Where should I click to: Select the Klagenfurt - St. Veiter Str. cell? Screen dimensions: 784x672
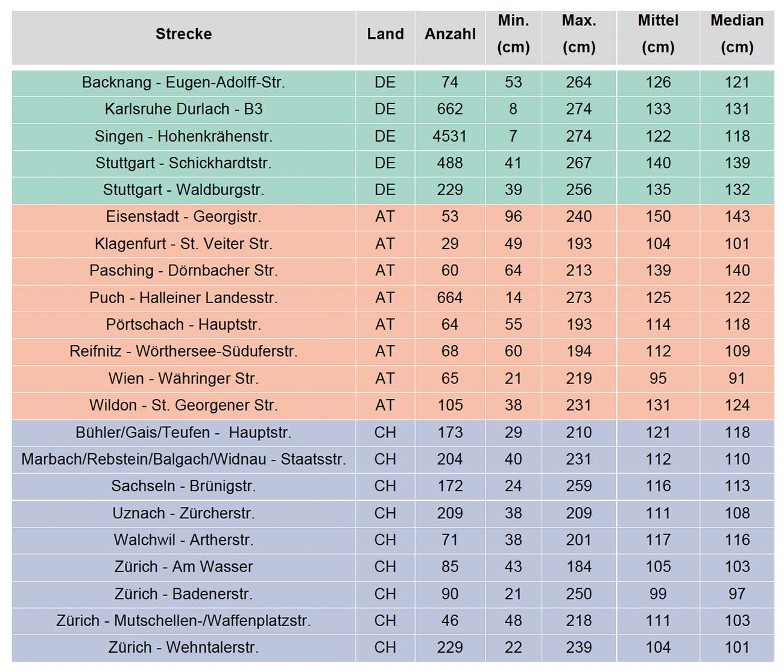pos(183,244)
